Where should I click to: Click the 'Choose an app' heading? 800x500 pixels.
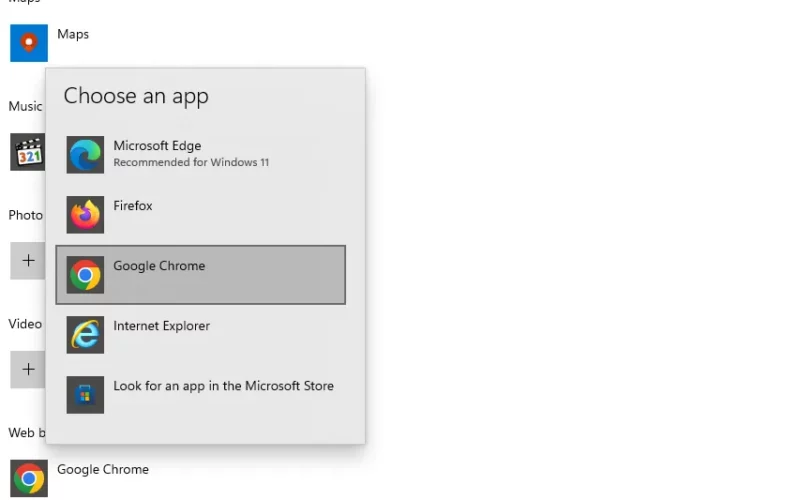click(136, 96)
